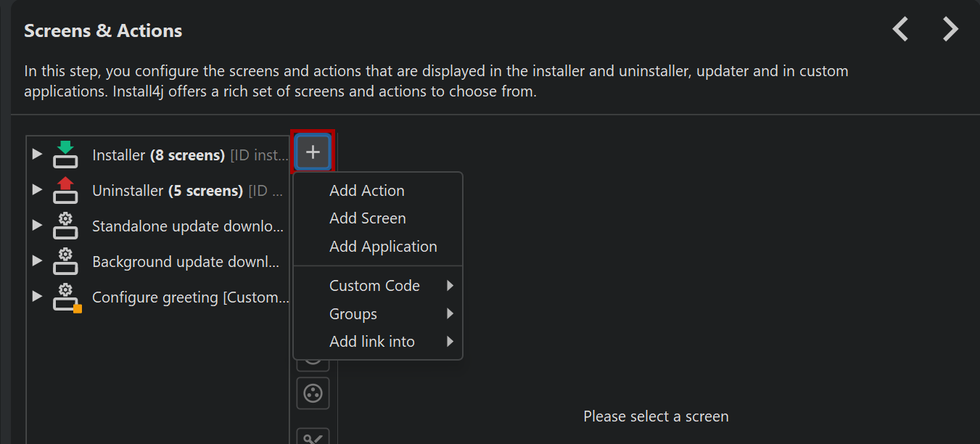Click the three-dot circle toolbar button
Viewport: 980px width, 444px height.
[313, 394]
